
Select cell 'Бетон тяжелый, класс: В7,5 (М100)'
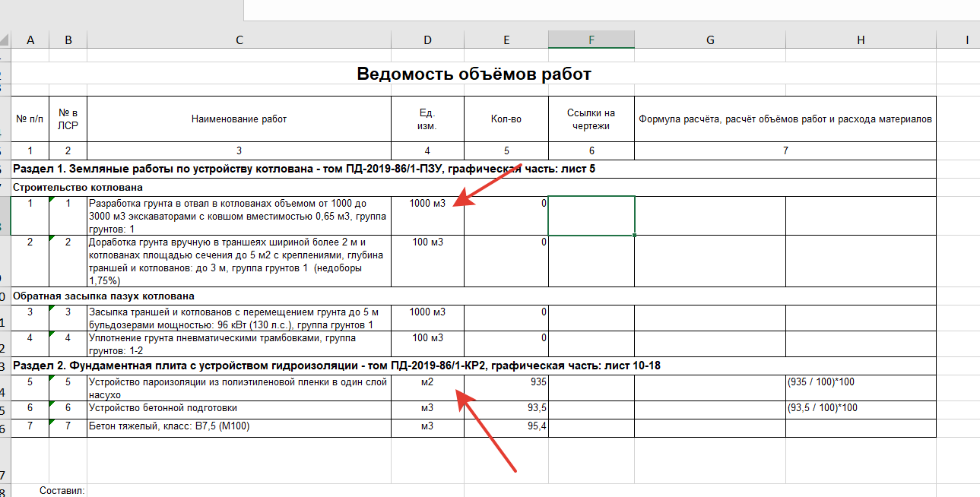pos(239,427)
